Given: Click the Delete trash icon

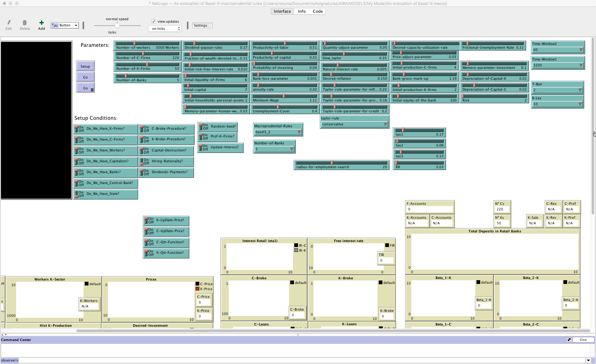Looking at the screenshot, I should pyautogui.click(x=25, y=23).
